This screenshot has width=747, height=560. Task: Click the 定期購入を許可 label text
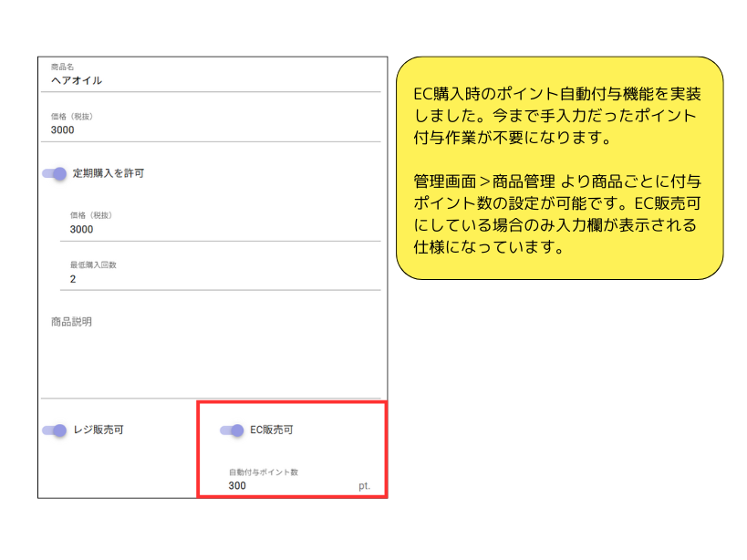pos(109,173)
